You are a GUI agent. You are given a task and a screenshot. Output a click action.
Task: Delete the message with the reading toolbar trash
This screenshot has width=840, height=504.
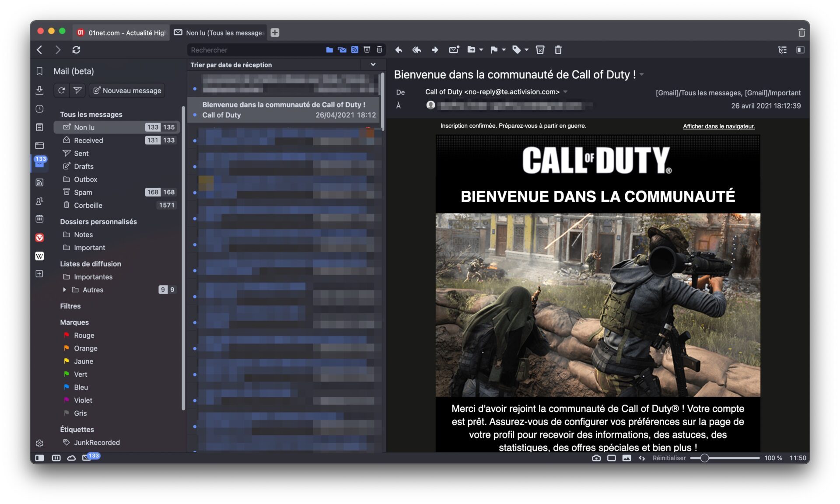tap(558, 50)
